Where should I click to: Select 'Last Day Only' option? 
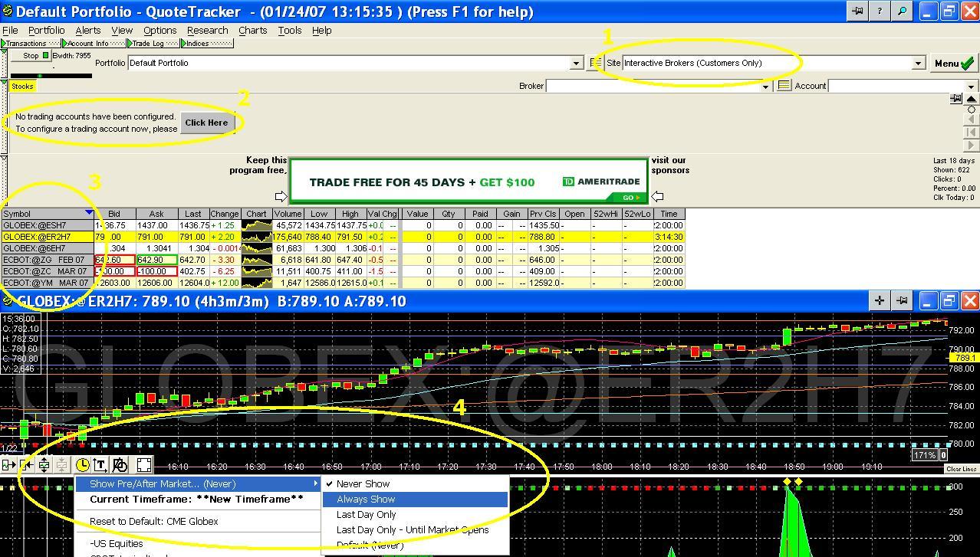366,515
